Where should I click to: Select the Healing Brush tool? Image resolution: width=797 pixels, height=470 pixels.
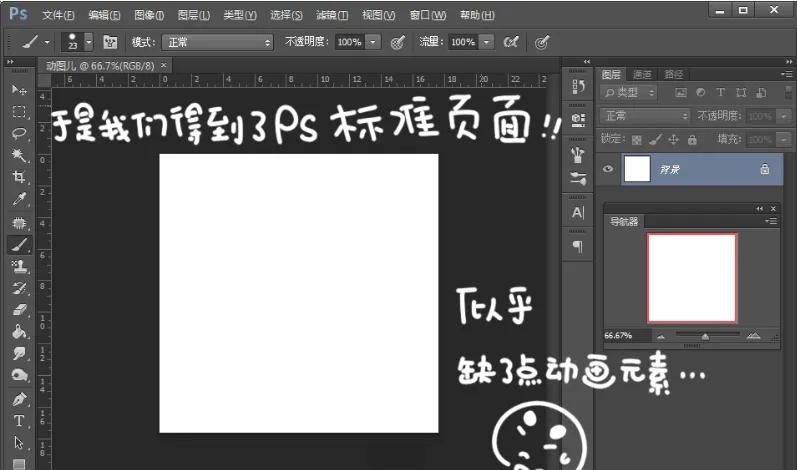tap(19, 223)
